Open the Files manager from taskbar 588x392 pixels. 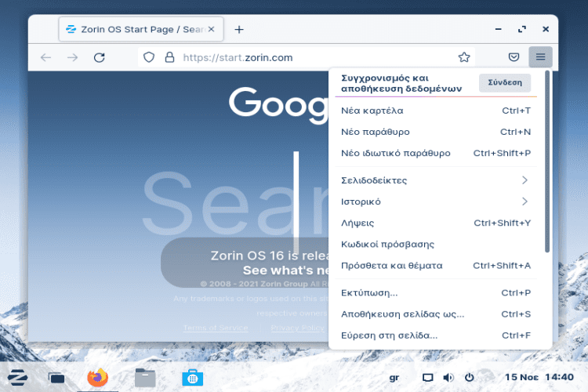pyautogui.click(x=145, y=378)
